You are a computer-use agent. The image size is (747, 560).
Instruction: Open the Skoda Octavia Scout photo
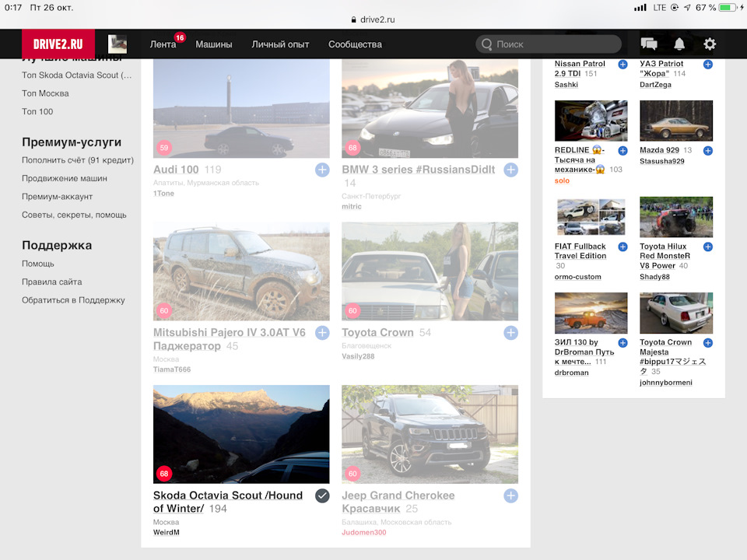tap(241, 434)
